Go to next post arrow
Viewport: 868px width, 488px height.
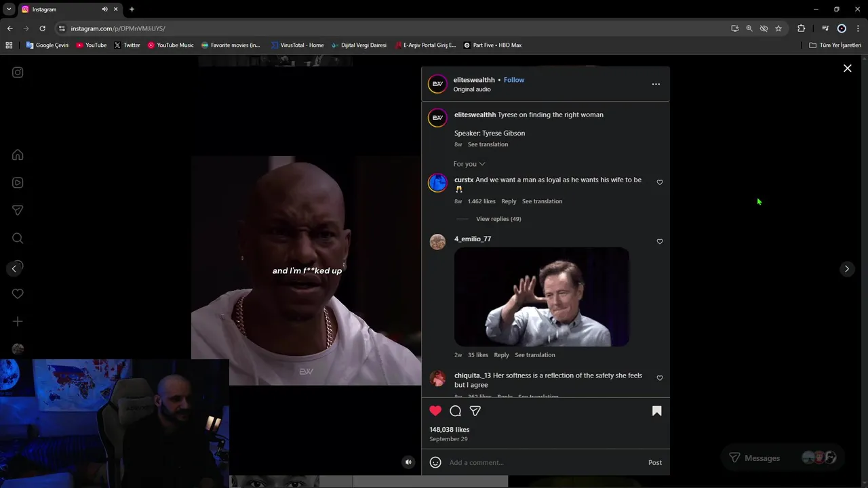(846, 269)
